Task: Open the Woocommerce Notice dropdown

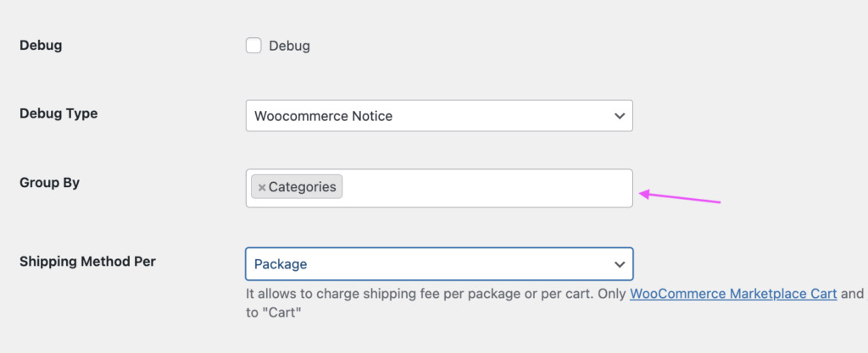Action: coord(439,116)
